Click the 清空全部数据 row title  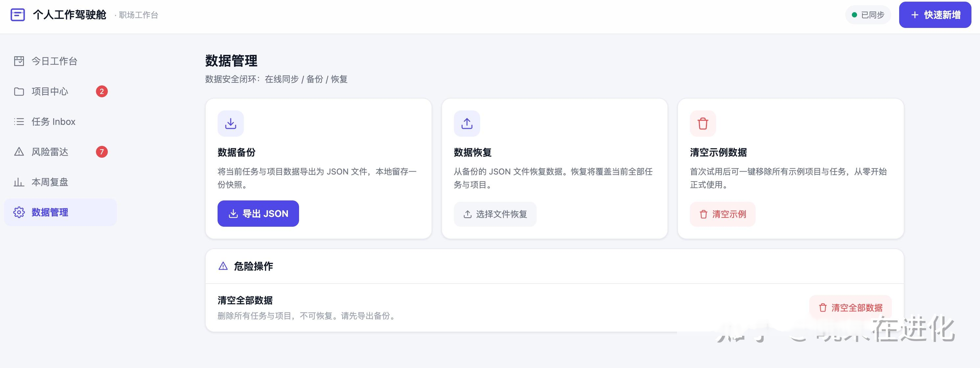click(245, 300)
